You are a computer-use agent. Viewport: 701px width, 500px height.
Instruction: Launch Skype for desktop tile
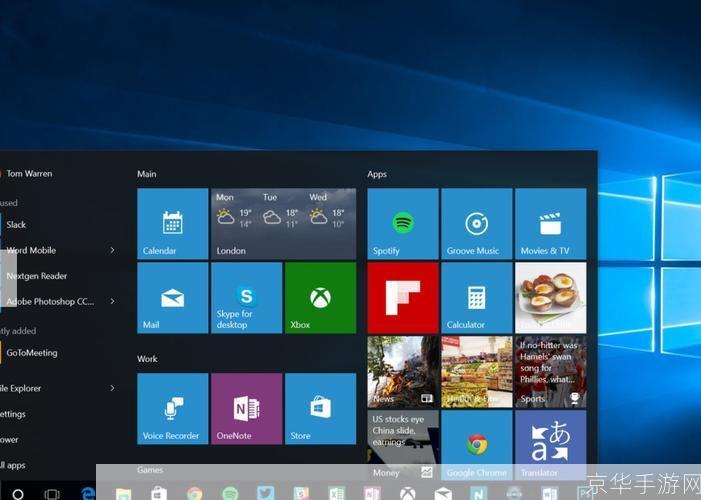click(246, 298)
